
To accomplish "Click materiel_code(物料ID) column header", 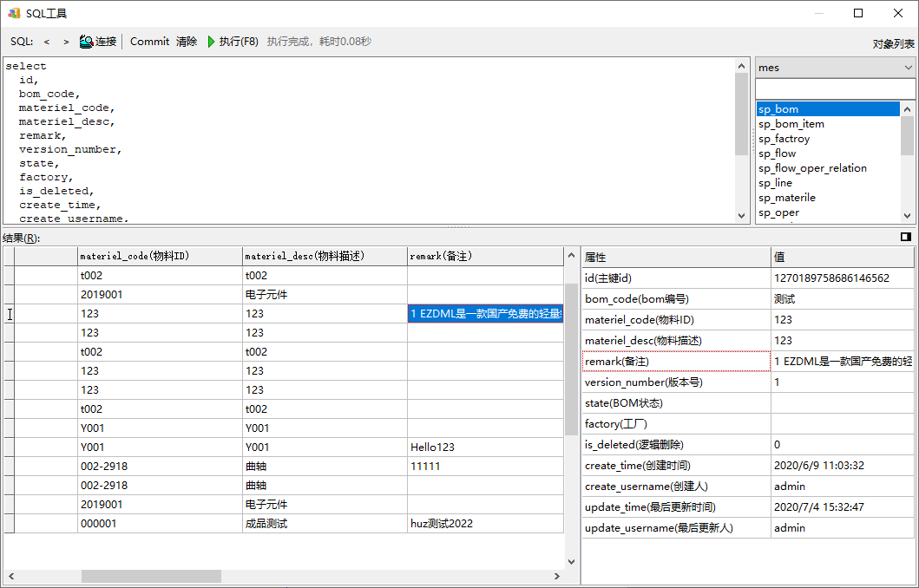I will tap(160, 256).
